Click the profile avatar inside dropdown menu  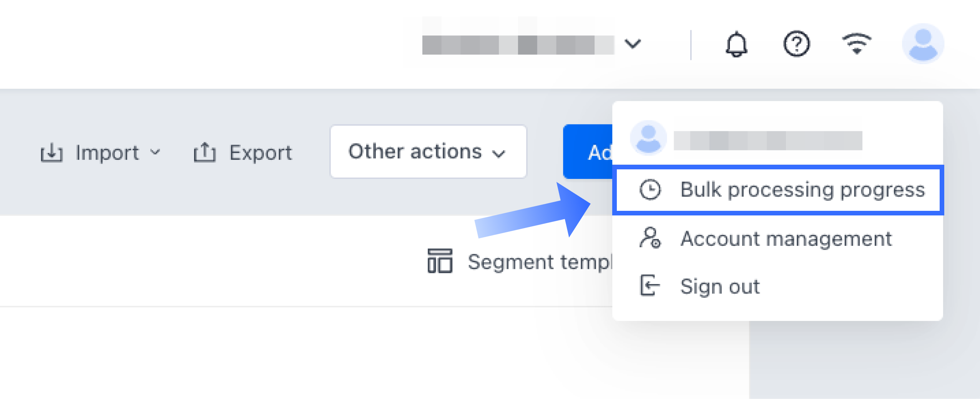pos(648,139)
